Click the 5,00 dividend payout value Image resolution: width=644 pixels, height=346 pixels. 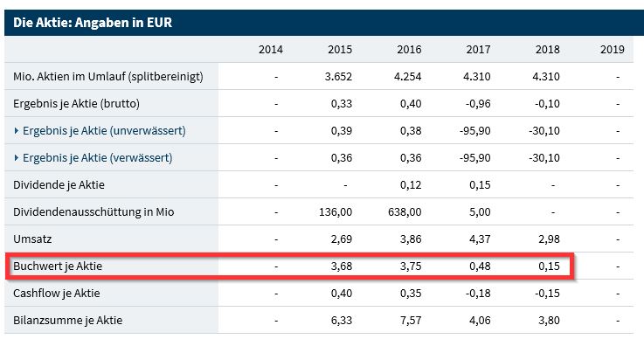(x=480, y=211)
